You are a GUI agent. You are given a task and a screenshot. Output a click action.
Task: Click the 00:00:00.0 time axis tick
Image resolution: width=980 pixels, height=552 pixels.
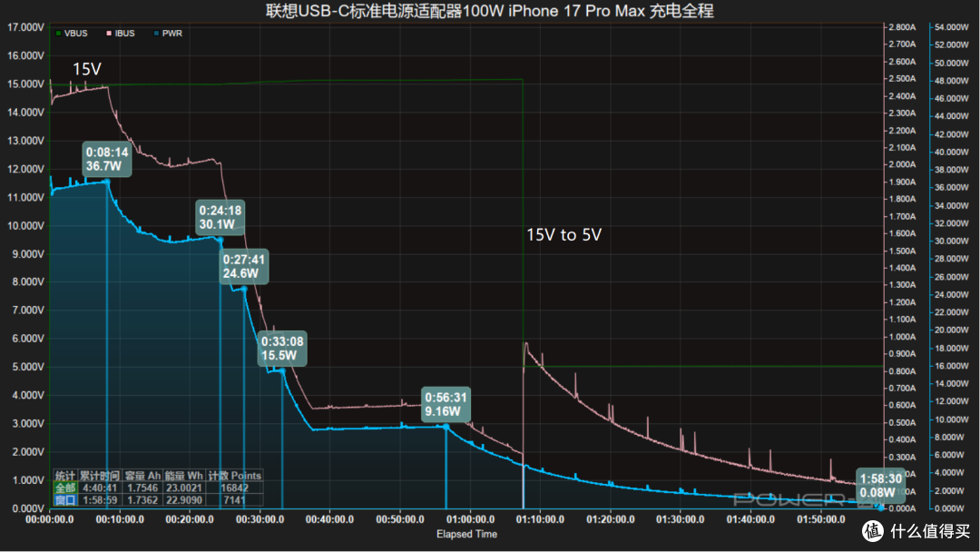tap(49, 519)
